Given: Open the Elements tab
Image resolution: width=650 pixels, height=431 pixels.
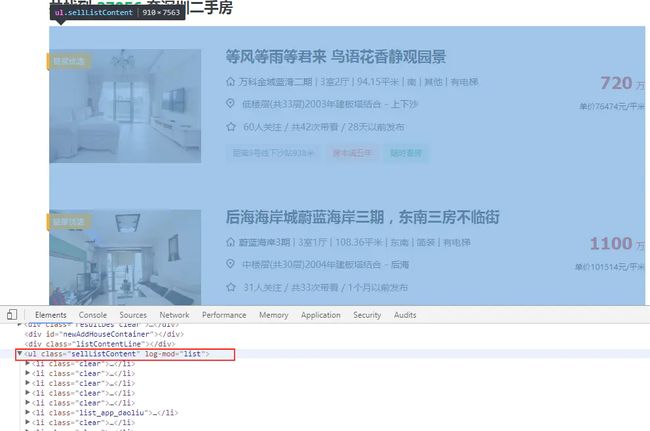Looking at the screenshot, I should tap(51, 315).
